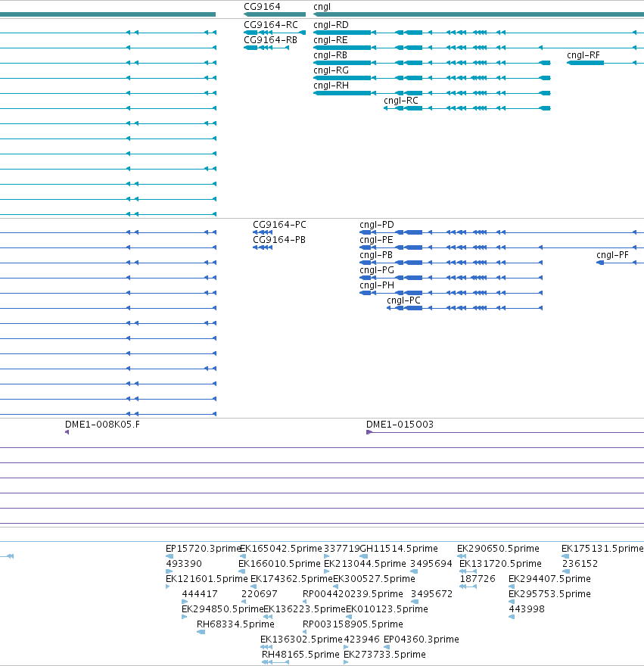Viewport: 644px width, 666px height.
Task: Pick the cngl-PB protein label
Action: [376, 255]
